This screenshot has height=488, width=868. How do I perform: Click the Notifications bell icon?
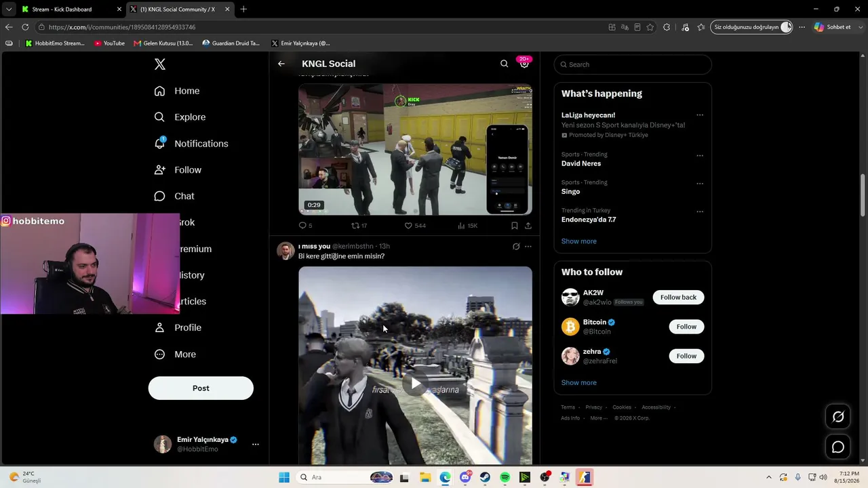(160, 144)
